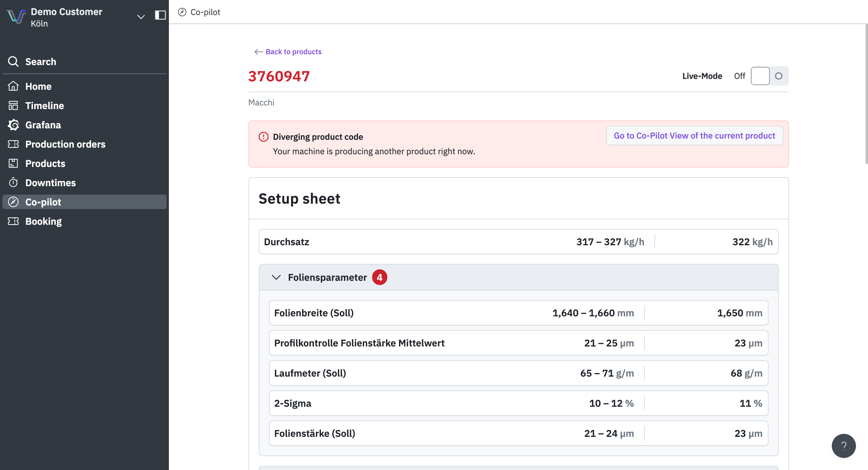Click the Demo Customer logo icon
The image size is (868, 470).
coord(16,17)
